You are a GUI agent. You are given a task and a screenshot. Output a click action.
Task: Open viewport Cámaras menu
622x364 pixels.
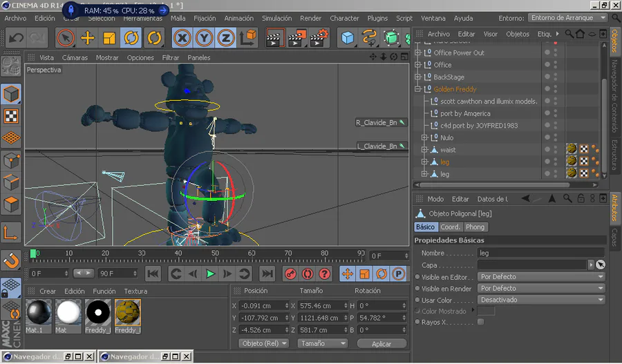click(x=75, y=57)
